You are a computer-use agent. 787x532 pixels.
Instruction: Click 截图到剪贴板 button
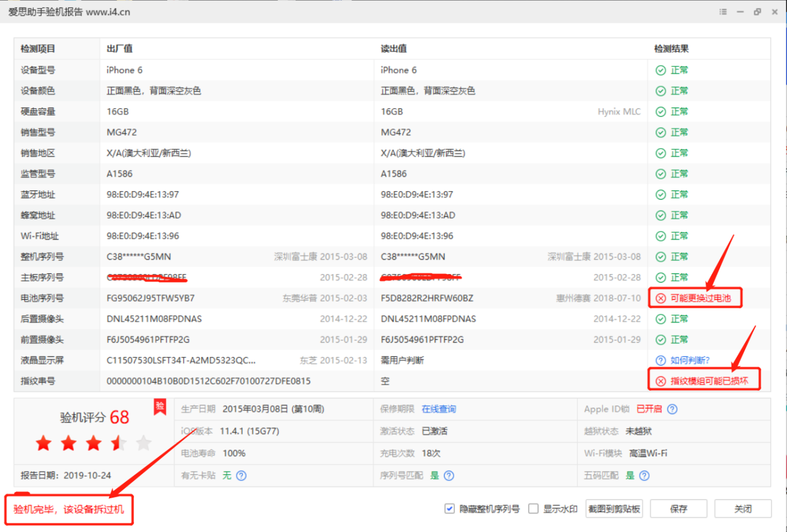pos(614,509)
